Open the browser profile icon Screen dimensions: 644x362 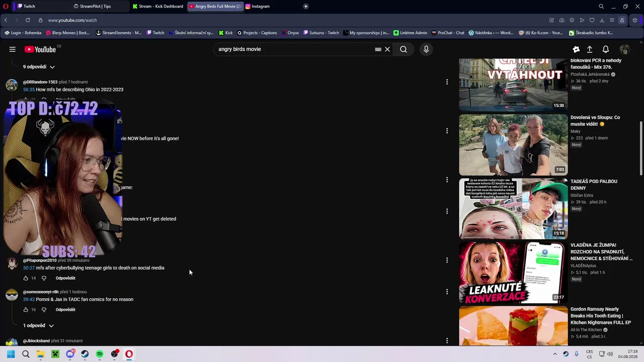[x=622, y=20]
